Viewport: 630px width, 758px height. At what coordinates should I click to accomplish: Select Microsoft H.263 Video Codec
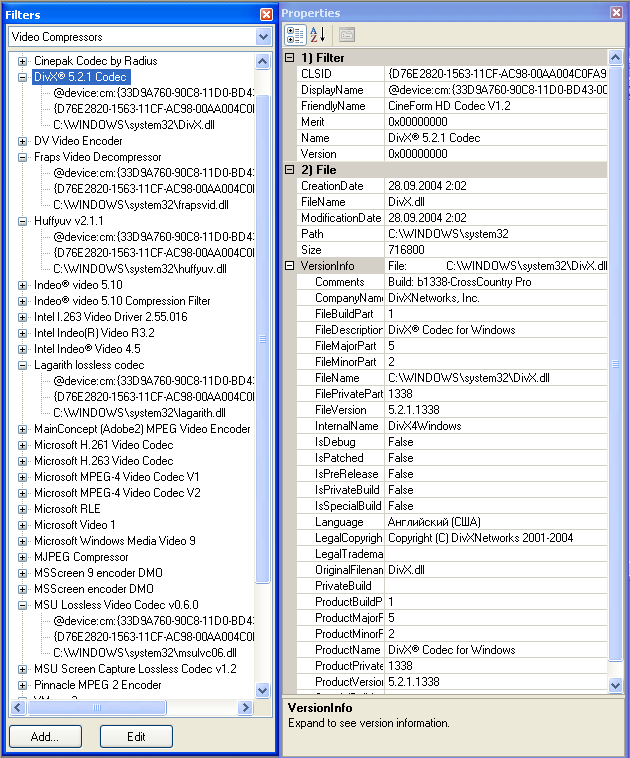click(x=103, y=461)
